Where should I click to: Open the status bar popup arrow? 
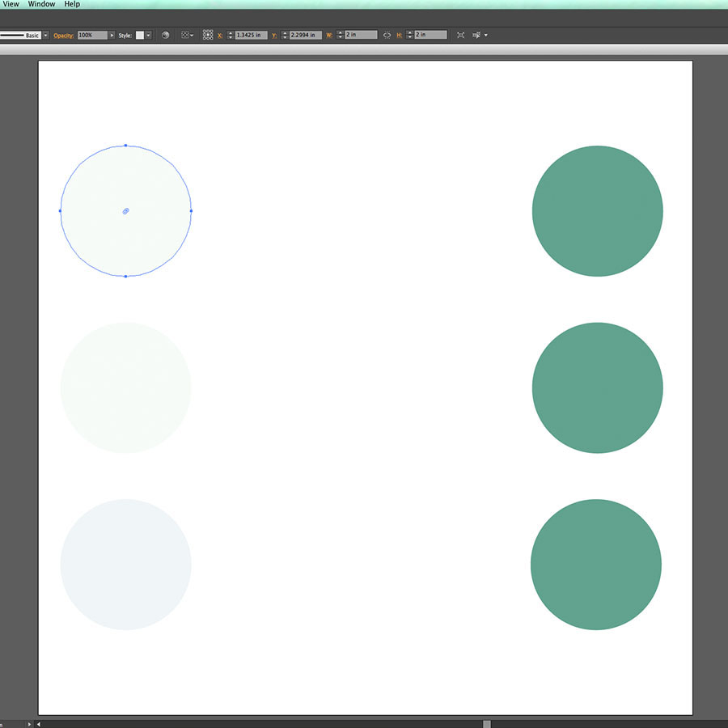tap(29, 724)
